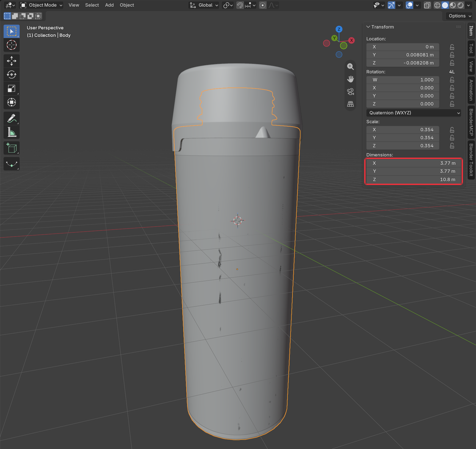Toggle X-ray mode
The width and height of the screenshot is (476, 449).
pos(427,5)
